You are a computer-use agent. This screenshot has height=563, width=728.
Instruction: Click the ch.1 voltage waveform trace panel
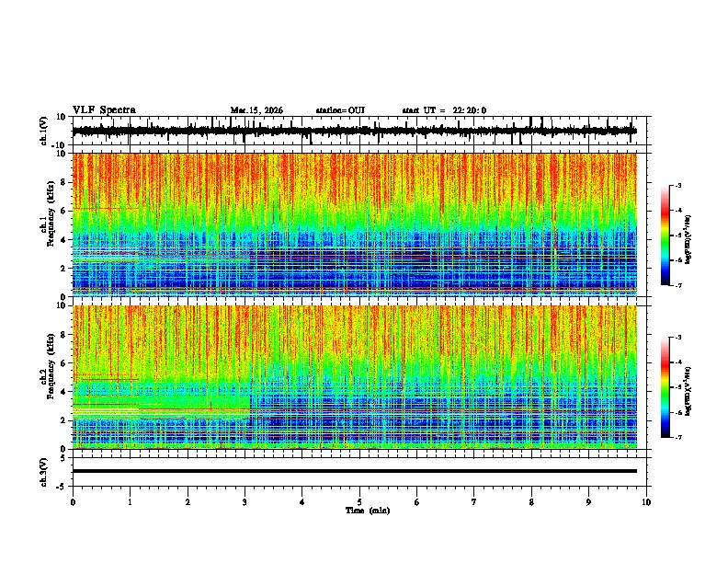361,131
